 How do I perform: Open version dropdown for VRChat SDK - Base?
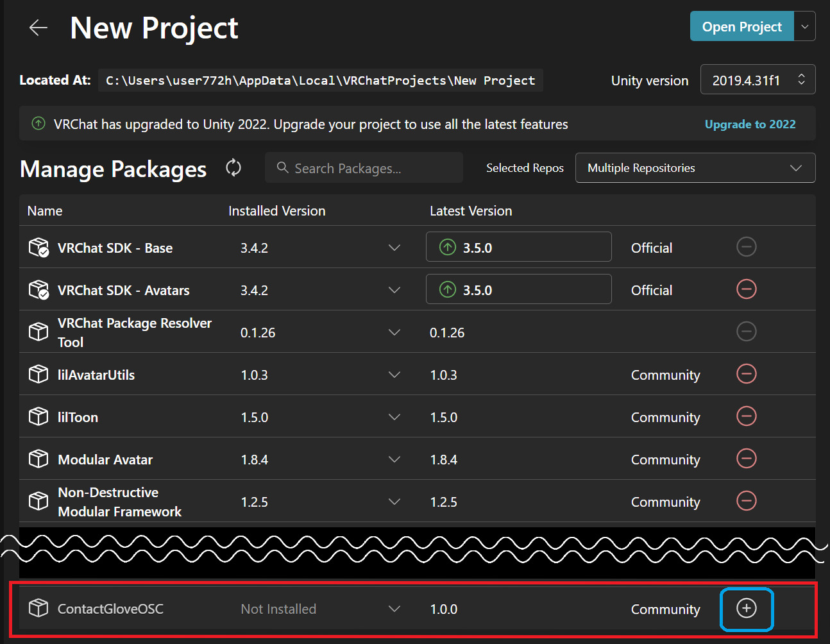coord(394,248)
